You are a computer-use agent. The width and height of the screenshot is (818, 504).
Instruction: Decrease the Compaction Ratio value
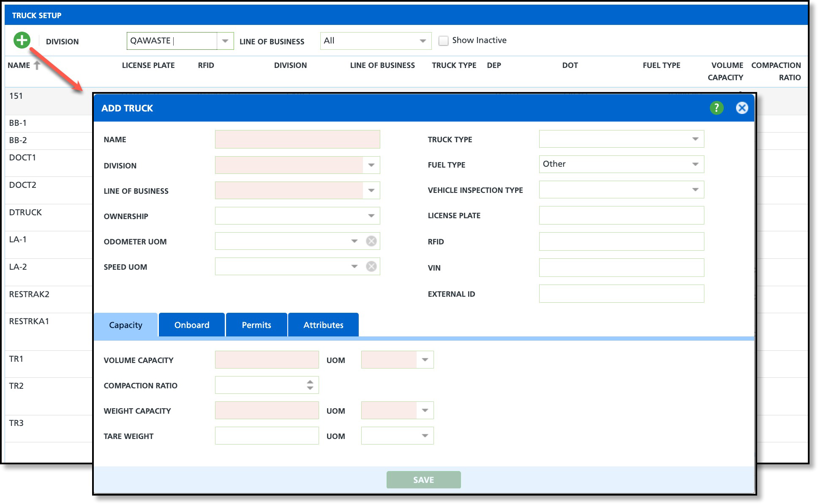pyautogui.click(x=310, y=388)
